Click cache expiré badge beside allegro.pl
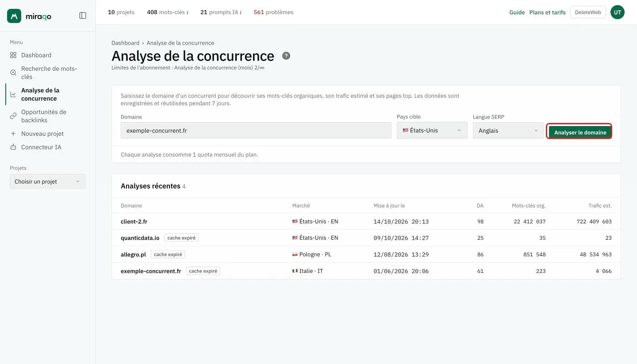 click(168, 254)
